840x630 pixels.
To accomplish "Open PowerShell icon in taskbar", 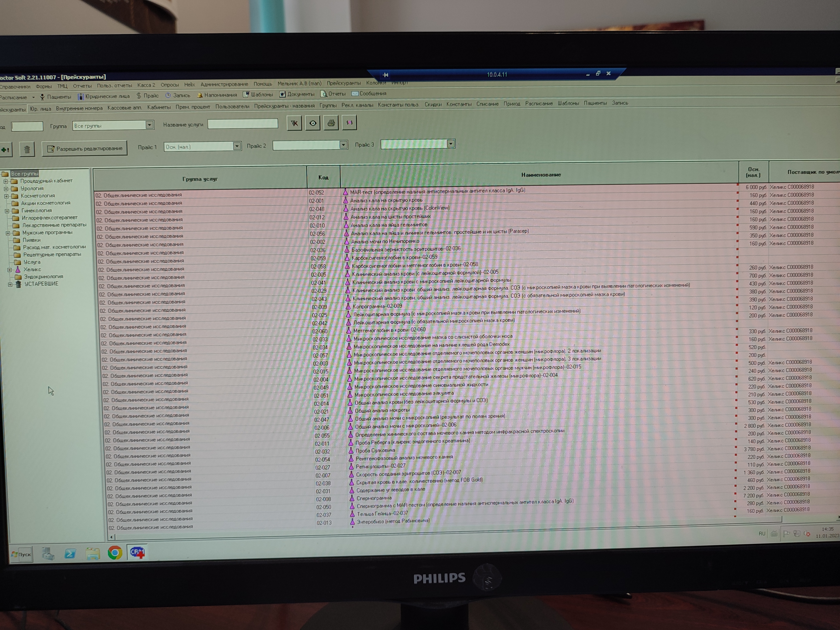I will tap(70, 554).
